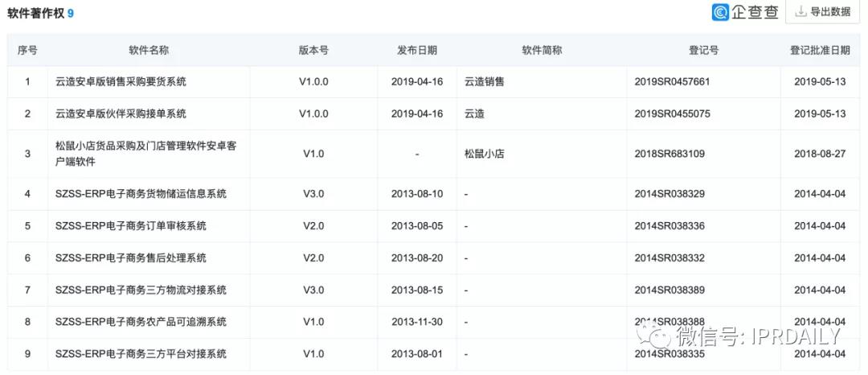The image size is (868, 375).
Task: Click approval date 2019-05-13 in row 1
Action: (x=820, y=82)
